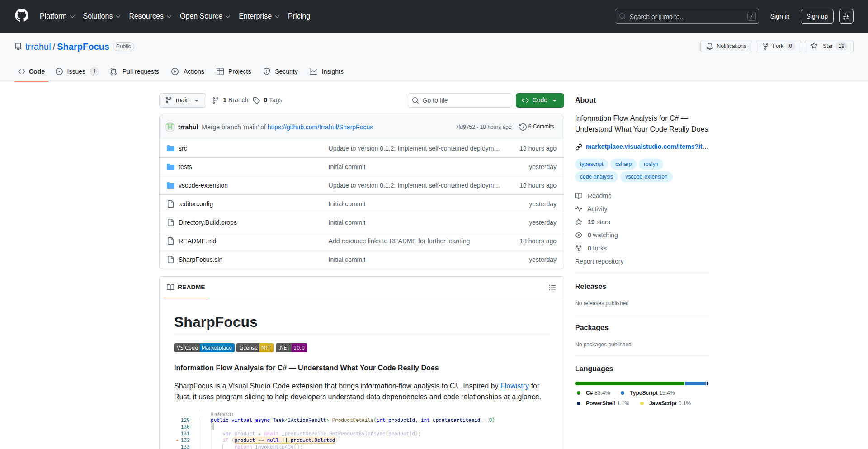Screen dimensions: 868x449
Task: Click the GitHub logo icon
Action: 22,16
